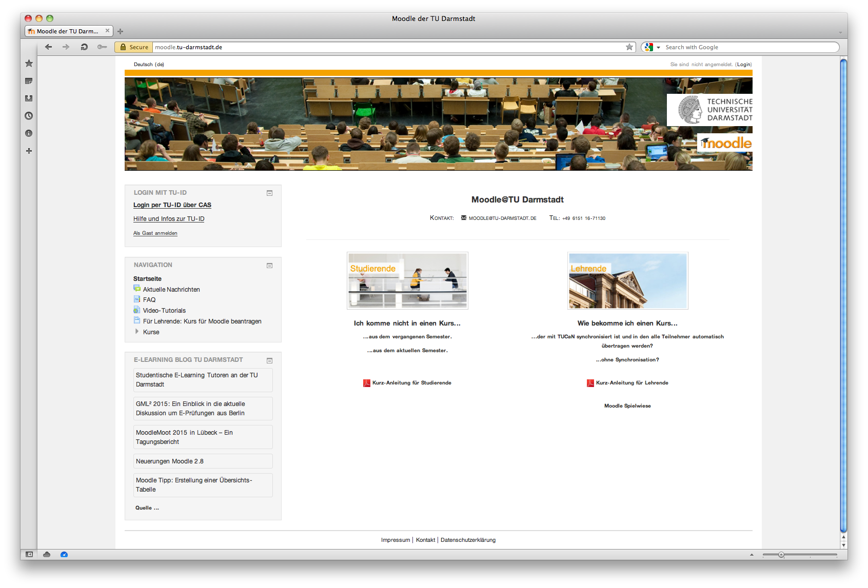Toggle the panel sidebar from status bar
Screen dimensions: 868x588
(29, 554)
